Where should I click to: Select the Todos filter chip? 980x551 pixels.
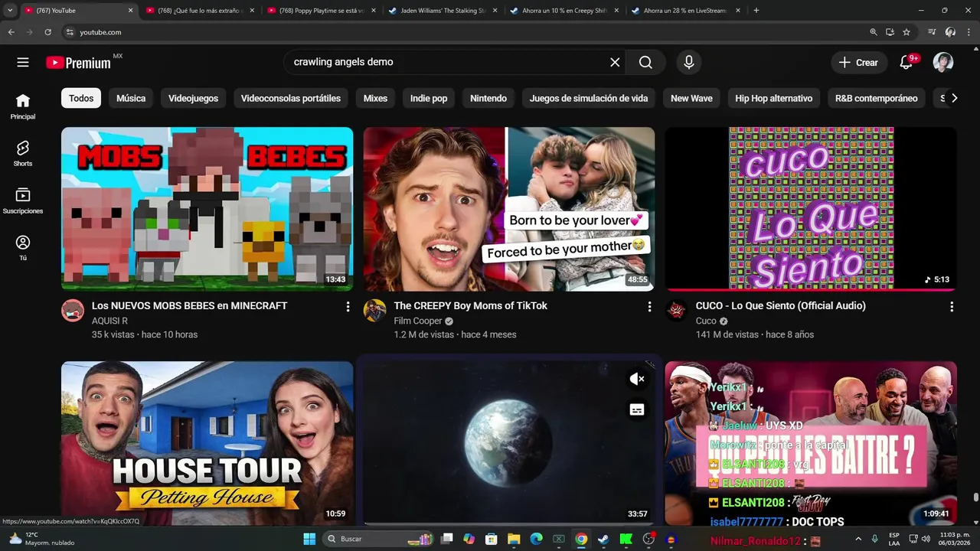click(x=81, y=98)
